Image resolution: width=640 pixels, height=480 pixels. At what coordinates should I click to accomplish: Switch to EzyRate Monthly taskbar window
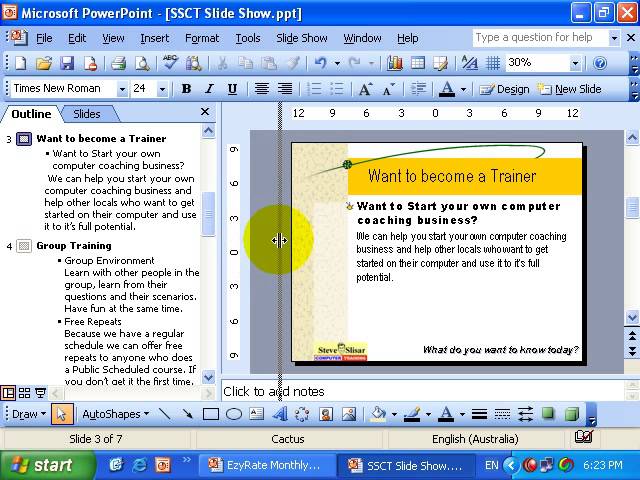[x=267, y=465]
